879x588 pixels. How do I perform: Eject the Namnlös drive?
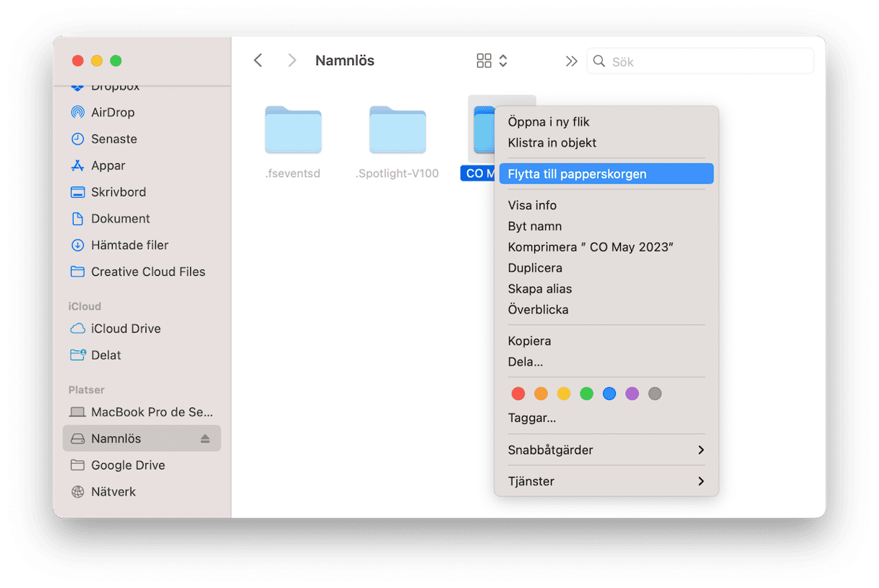point(205,438)
